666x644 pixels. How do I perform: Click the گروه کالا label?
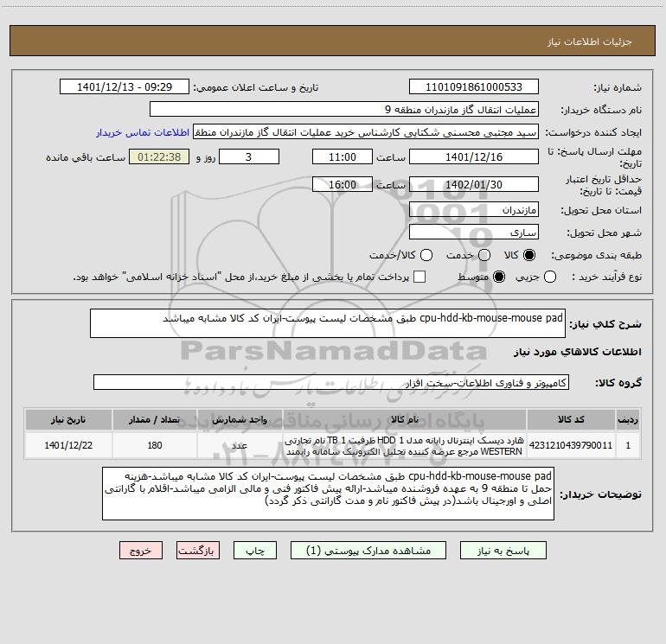pos(618,382)
